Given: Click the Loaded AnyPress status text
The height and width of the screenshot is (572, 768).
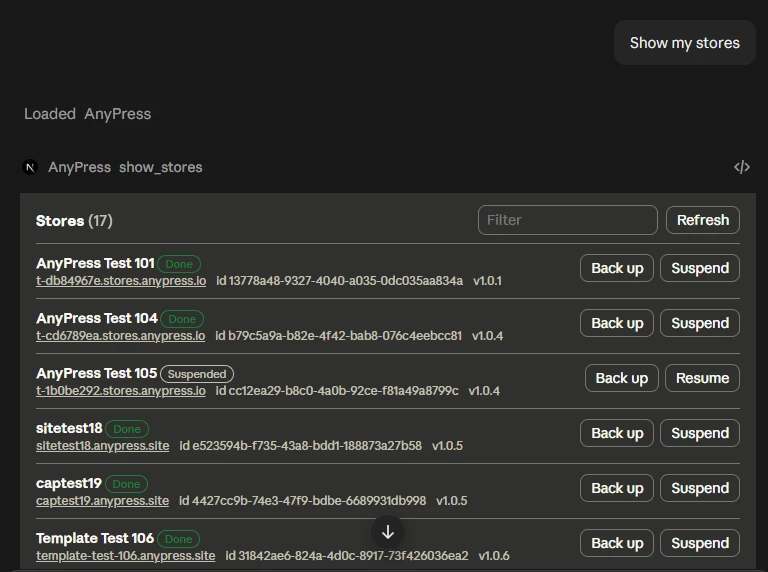Looking at the screenshot, I should pyautogui.click(x=88, y=114).
